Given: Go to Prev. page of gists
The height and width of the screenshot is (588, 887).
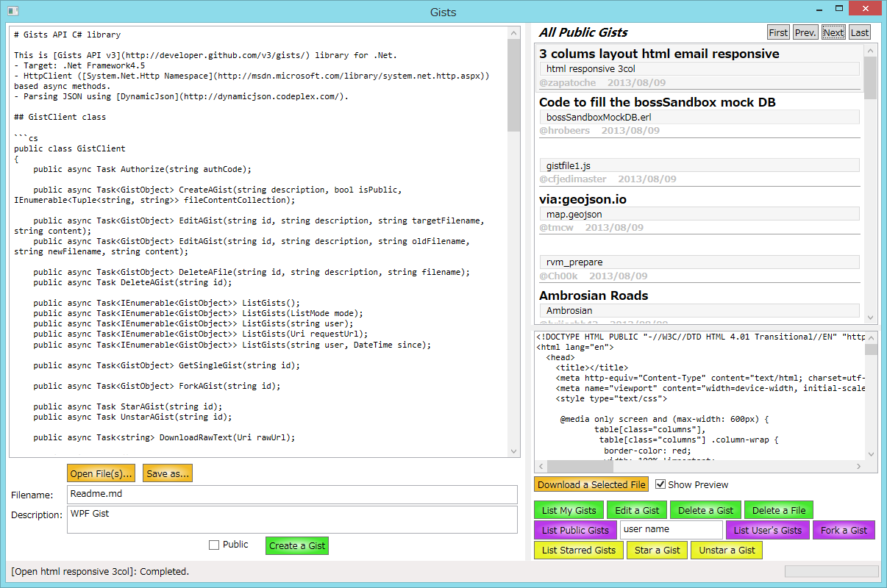Looking at the screenshot, I should pyautogui.click(x=805, y=32).
